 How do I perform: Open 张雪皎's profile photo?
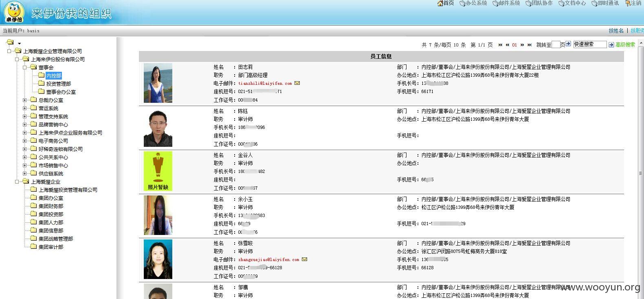[x=158, y=259]
